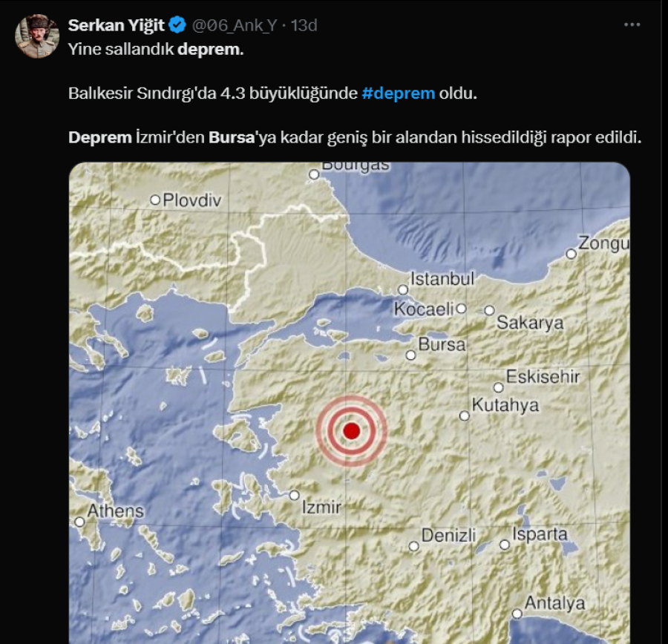Click the Sakarya map label
This screenshot has width=668, height=644.
point(530,323)
